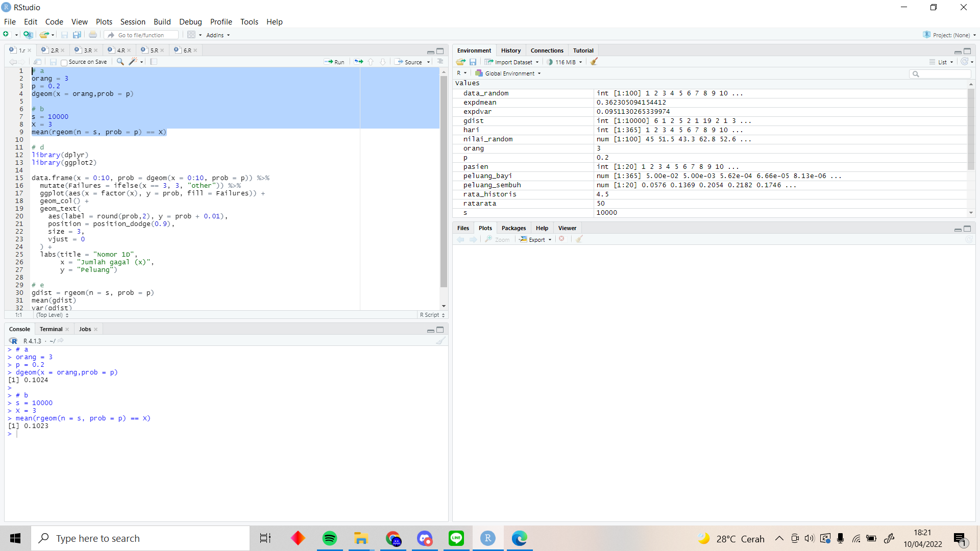Open LINE app from the taskbar
The width and height of the screenshot is (980, 551).
point(456,538)
